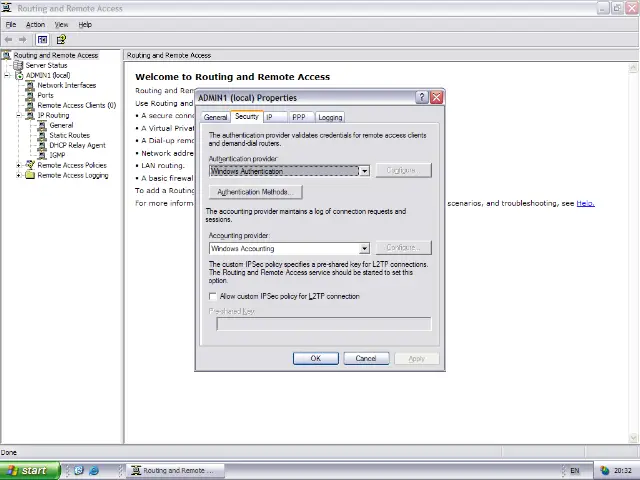Click the Static Routes node icon
640x480 pixels.
click(42, 136)
